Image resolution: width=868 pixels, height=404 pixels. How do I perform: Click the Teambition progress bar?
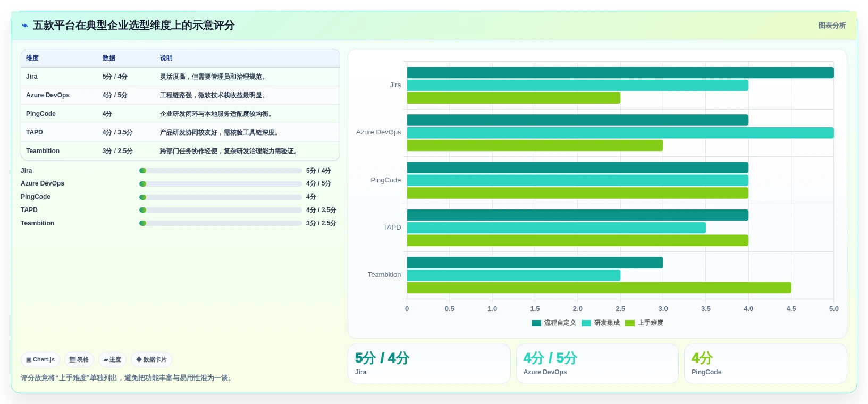pos(221,223)
